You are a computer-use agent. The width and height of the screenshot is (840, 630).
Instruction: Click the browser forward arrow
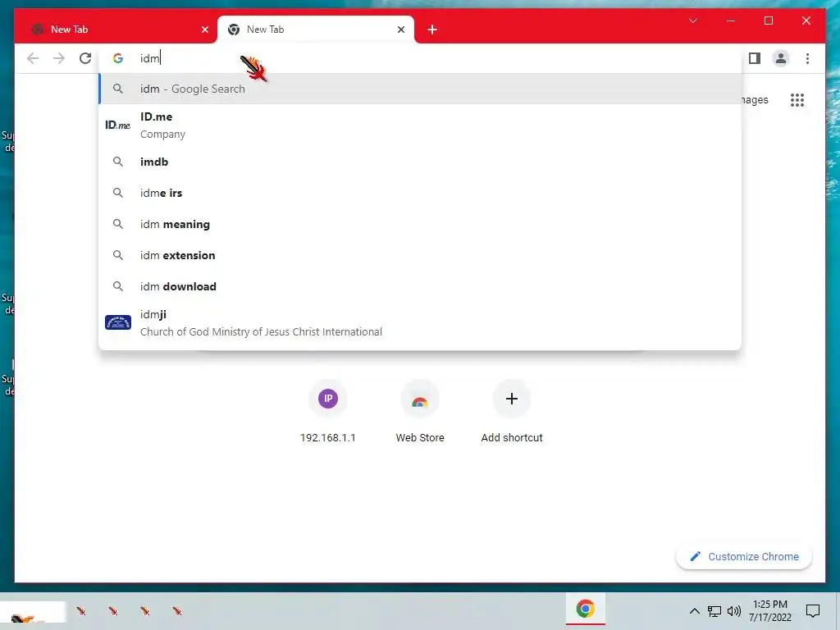pyautogui.click(x=59, y=58)
